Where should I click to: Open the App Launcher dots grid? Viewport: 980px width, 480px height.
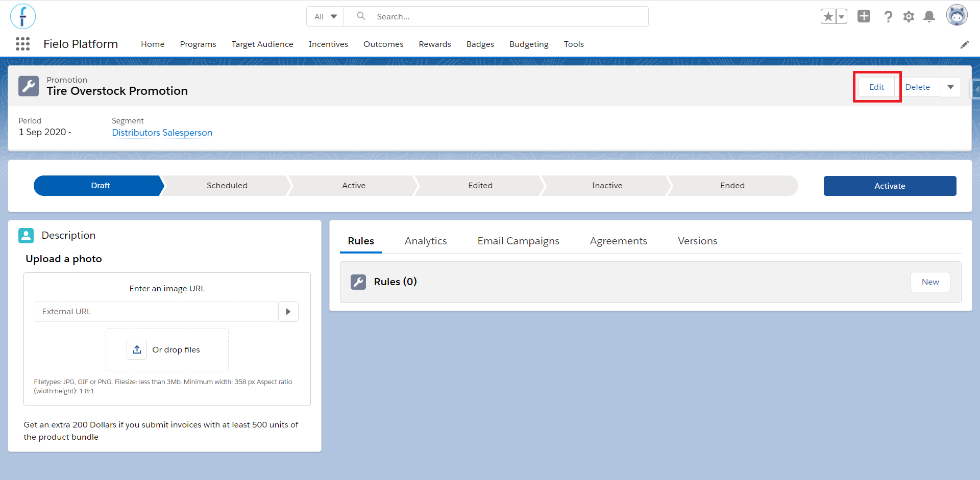(23, 44)
